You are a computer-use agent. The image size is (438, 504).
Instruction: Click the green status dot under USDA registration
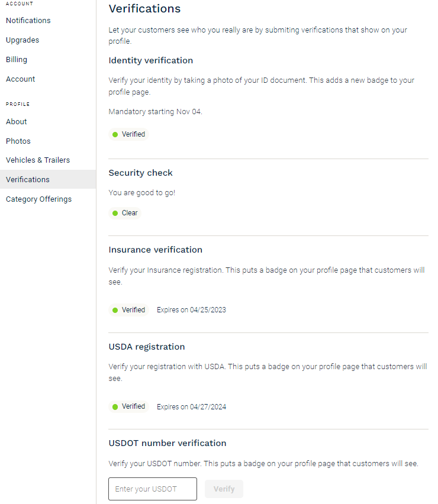pyautogui.click(x=115, y=407)
